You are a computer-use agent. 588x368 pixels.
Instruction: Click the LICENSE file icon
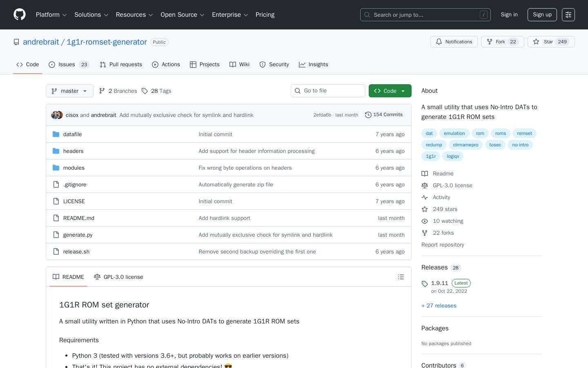pos(56,201)
